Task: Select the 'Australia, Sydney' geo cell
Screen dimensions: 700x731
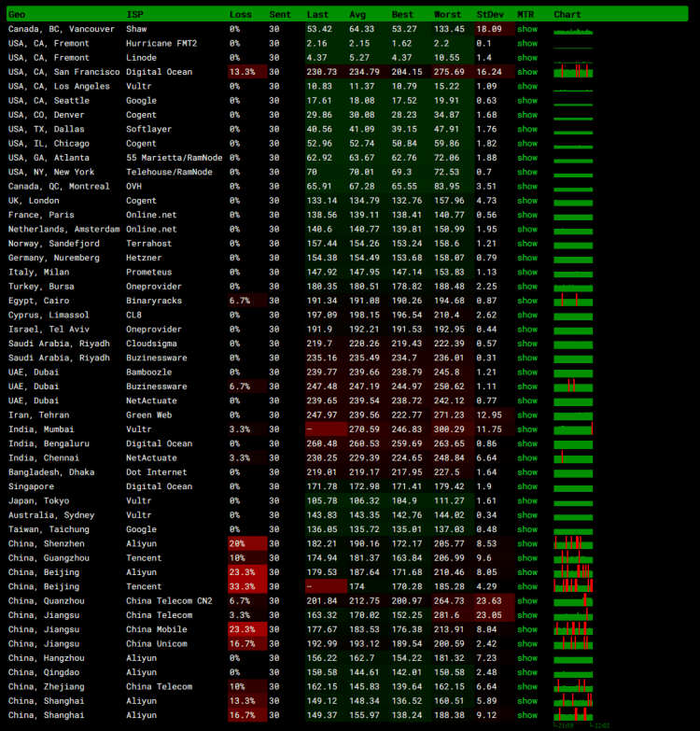Action: pyautogui.click(x=51, y=515)
